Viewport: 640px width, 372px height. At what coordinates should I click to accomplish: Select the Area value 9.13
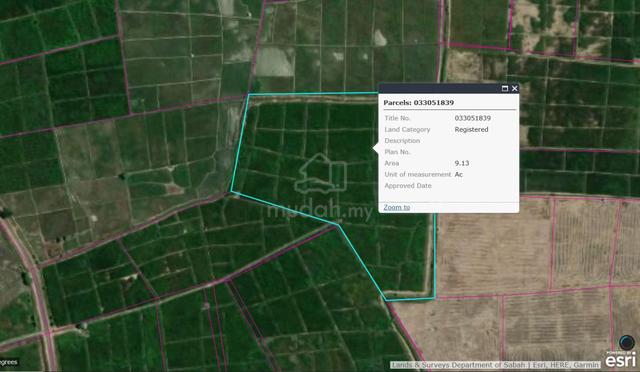462,163
